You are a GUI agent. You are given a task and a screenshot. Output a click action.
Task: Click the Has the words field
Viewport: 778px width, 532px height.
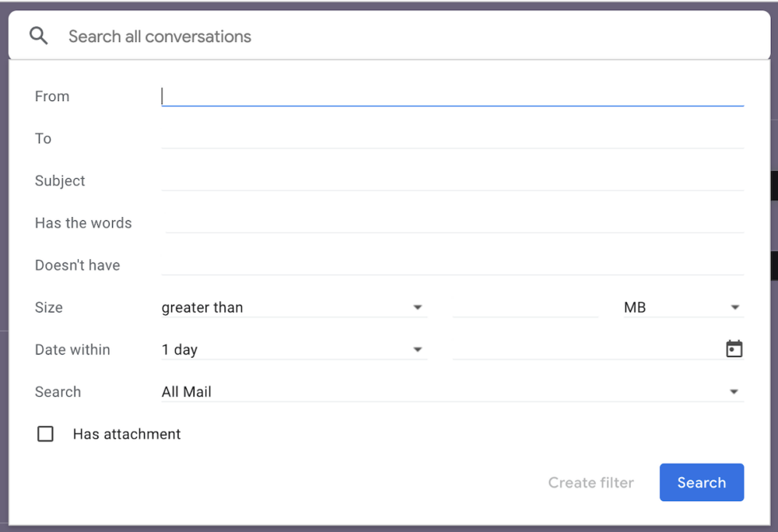451,222
